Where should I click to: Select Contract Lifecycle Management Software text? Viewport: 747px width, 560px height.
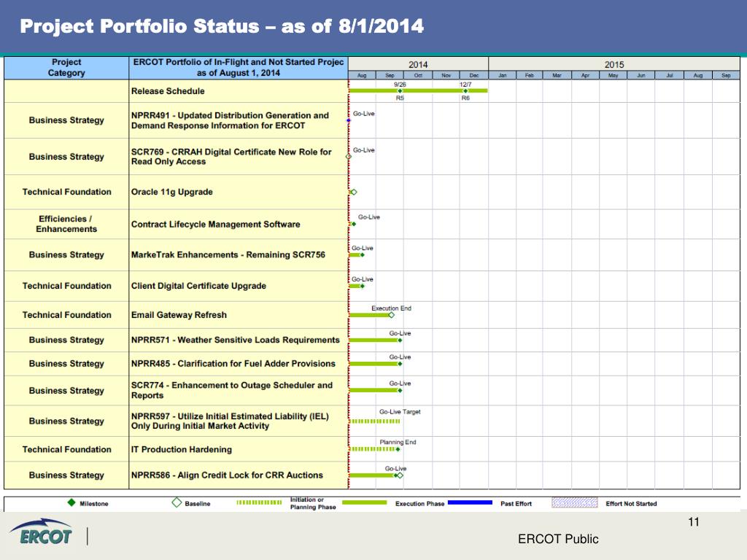[216, 225]
